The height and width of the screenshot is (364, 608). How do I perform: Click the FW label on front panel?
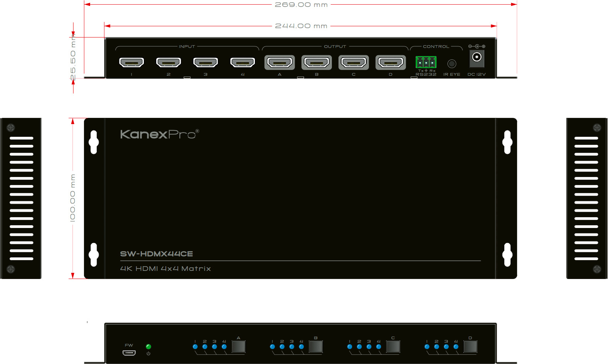point(129,345)
